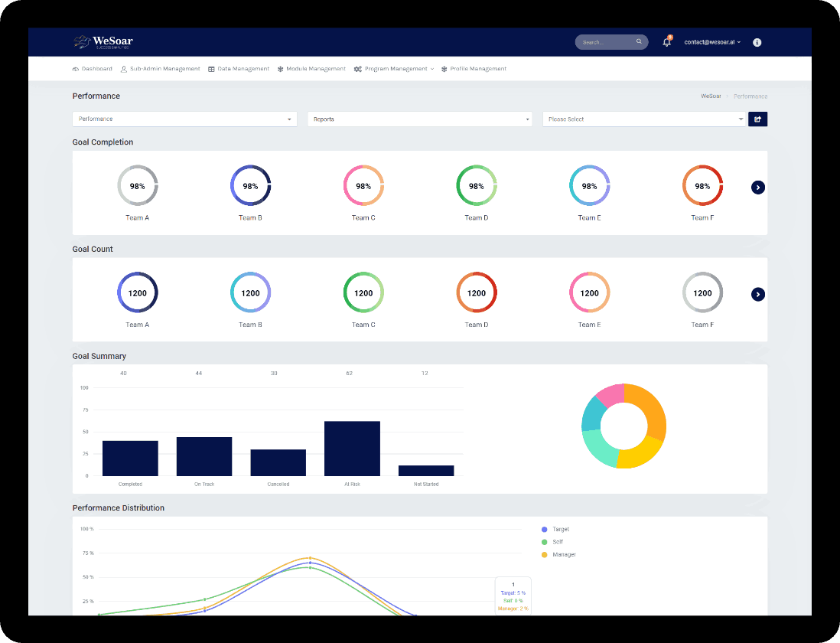Click the WeSoar breadcrumb link
Viewport: 840px width, 643px height.
[x=711, y=96]
